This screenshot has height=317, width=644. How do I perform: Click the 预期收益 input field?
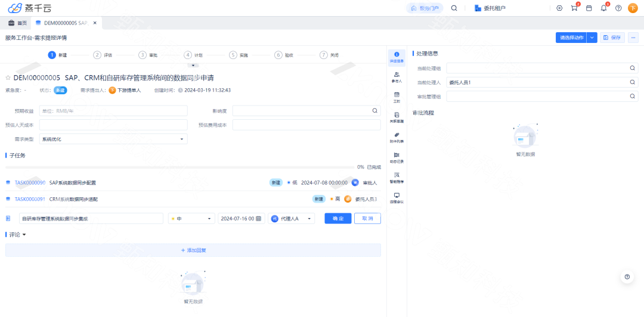113,111
